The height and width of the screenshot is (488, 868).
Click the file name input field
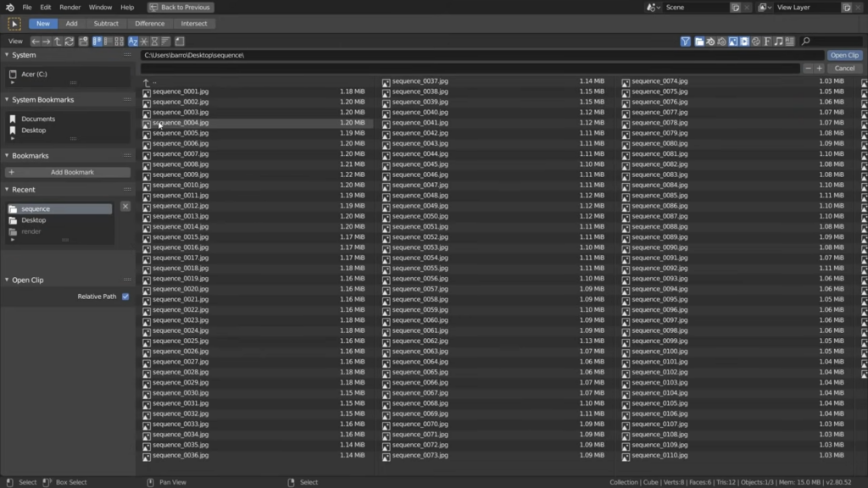point(470,68)
